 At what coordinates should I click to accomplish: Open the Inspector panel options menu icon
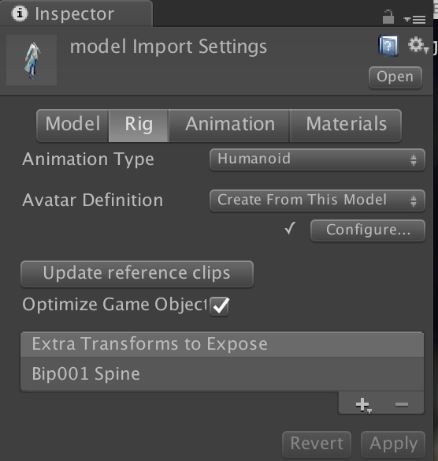coord(414,20)
